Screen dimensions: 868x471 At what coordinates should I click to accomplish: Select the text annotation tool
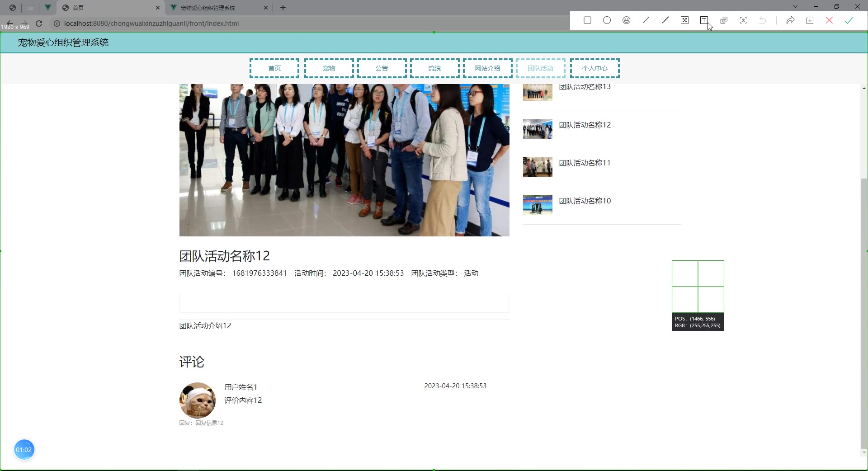tap(704, 20)
